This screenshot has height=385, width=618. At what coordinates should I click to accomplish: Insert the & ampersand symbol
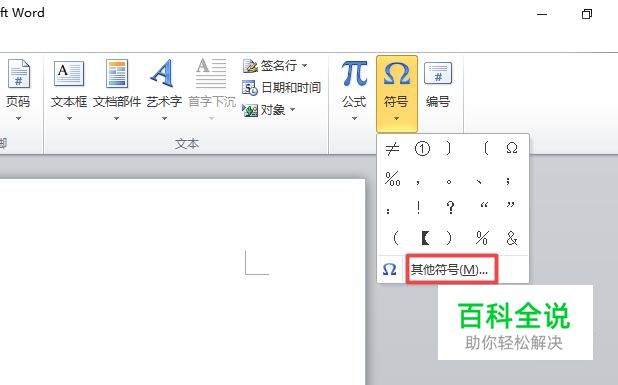click(x=512, y=238)
